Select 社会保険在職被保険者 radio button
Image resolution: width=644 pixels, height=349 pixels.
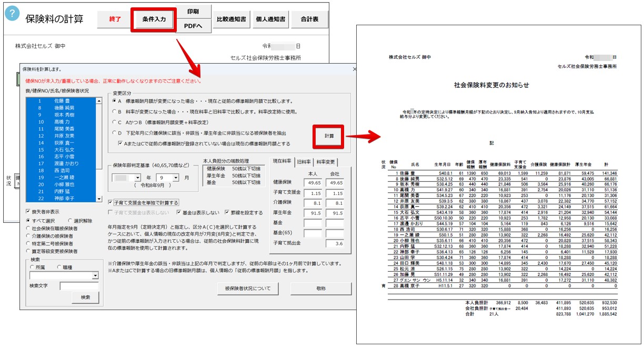click(x=52, y=228)
